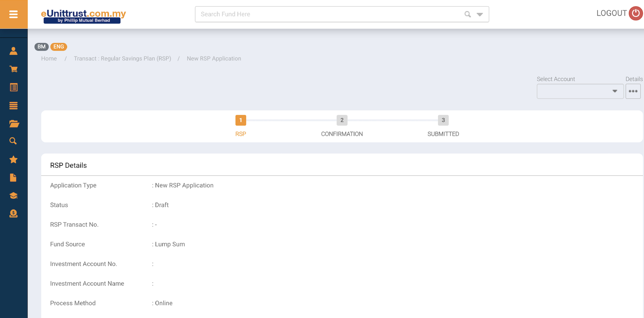Go to step 2 Confirmation

[x=342, y=120]
